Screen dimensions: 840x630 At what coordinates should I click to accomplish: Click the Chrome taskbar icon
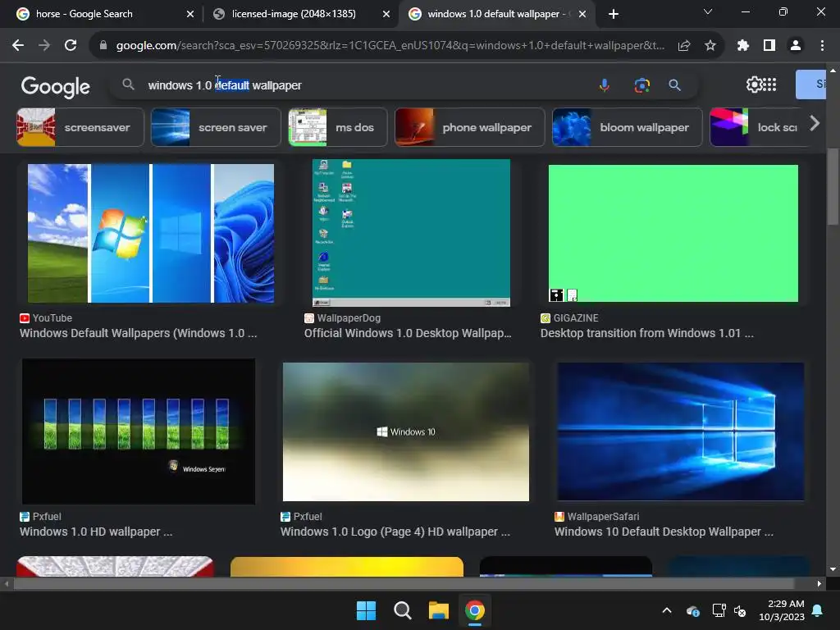point(475,610)
